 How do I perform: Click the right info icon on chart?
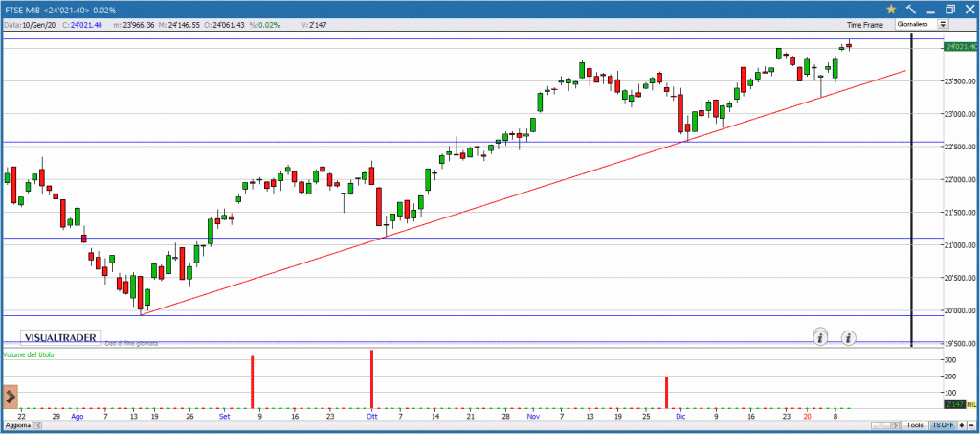pyautogui.click(x=849, y=336)
